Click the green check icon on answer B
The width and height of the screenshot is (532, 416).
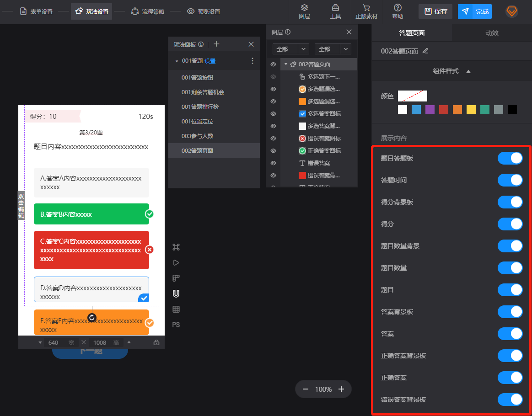click(149, 214)
